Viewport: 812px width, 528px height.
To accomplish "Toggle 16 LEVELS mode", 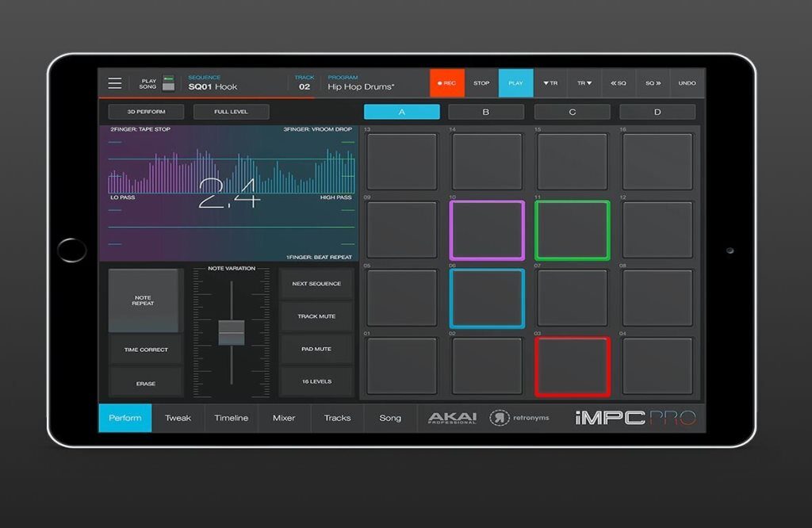I will [316, 381].
